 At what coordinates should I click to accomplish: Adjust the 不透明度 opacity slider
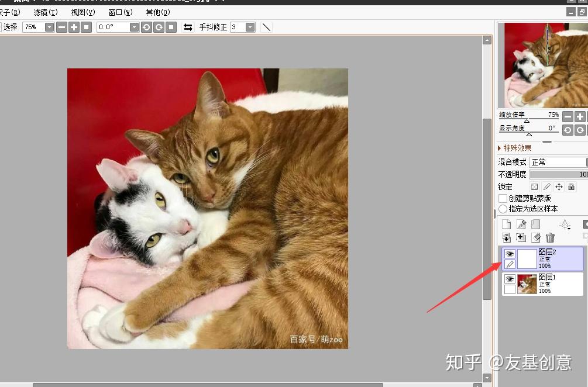[558, 175]
